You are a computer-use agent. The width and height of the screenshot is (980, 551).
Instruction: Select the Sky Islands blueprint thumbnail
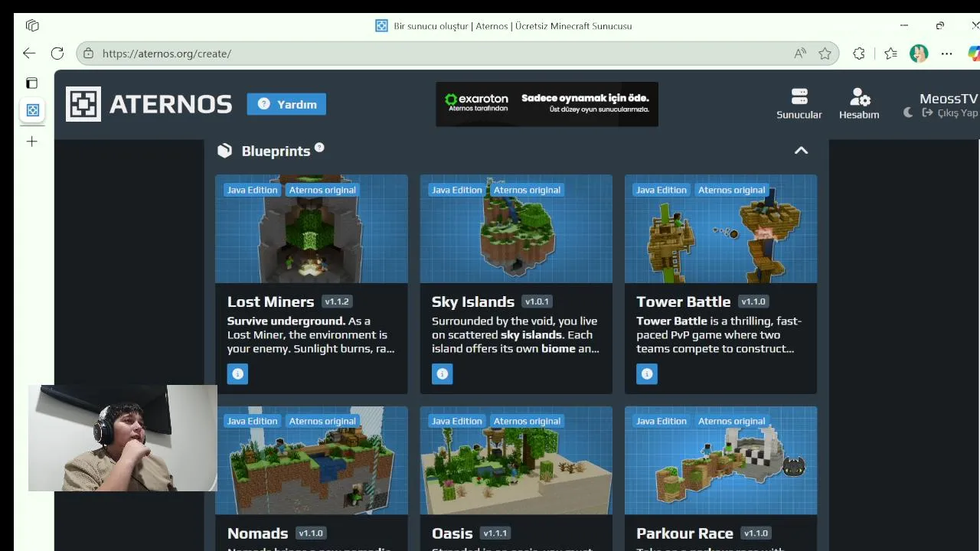click(516, 229)
